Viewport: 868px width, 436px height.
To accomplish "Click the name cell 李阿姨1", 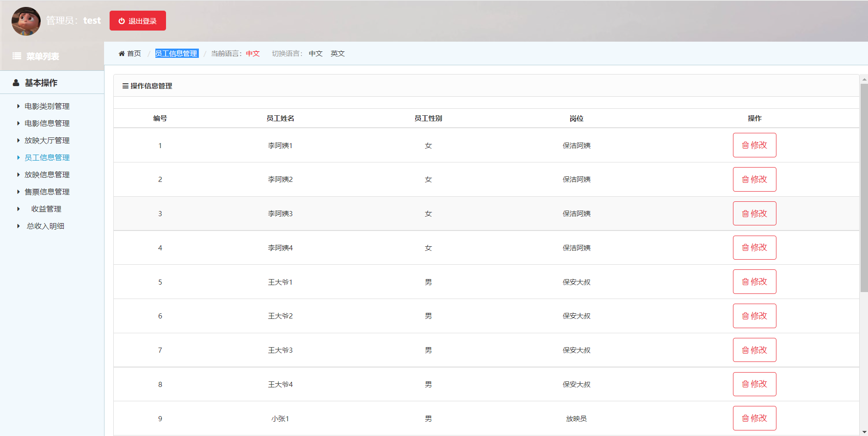I will (x=280, y=146).
